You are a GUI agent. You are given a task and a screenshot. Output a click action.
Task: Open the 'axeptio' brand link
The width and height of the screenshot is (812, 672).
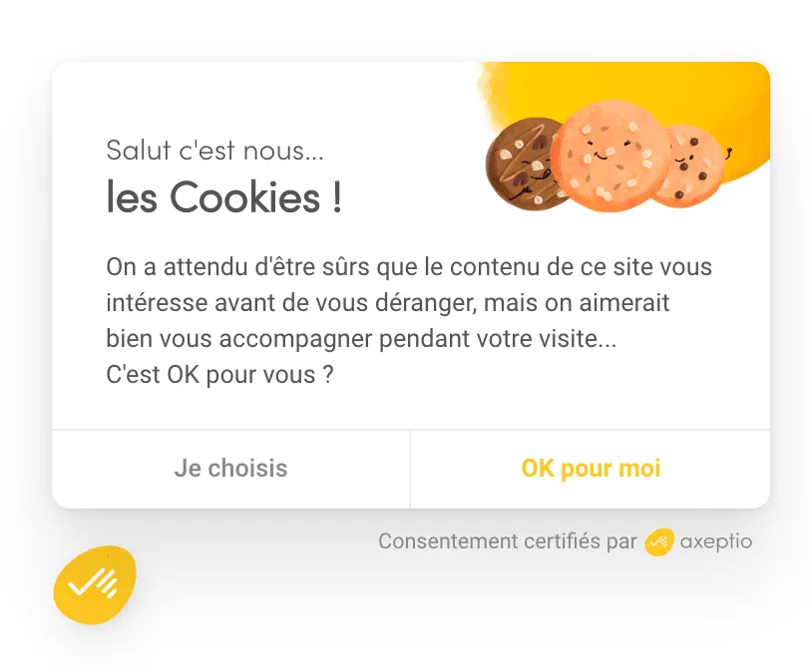pos(715,541)
